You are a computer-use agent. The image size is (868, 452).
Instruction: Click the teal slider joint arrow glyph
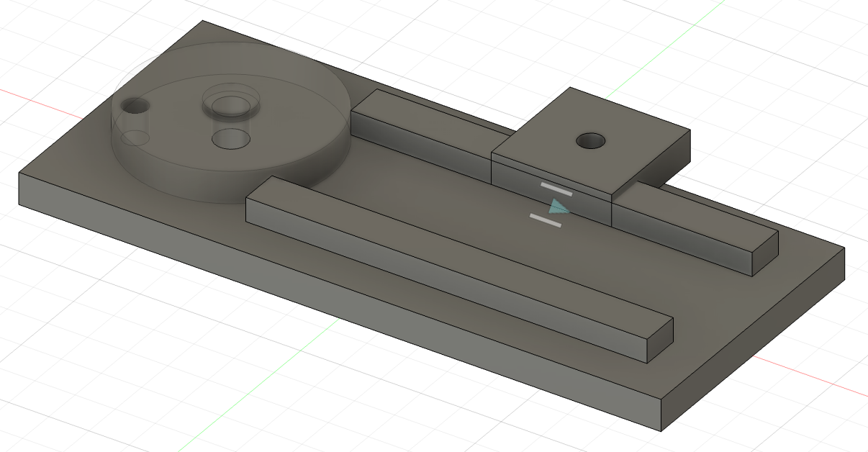pyautogui.click(x=559, y=207)
